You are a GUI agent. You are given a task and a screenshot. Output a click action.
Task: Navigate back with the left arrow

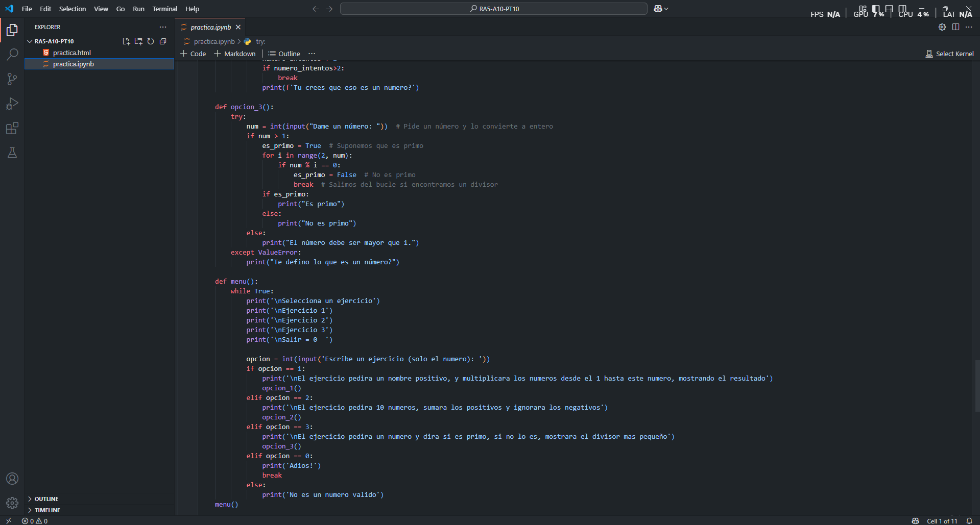click(316, 9)
